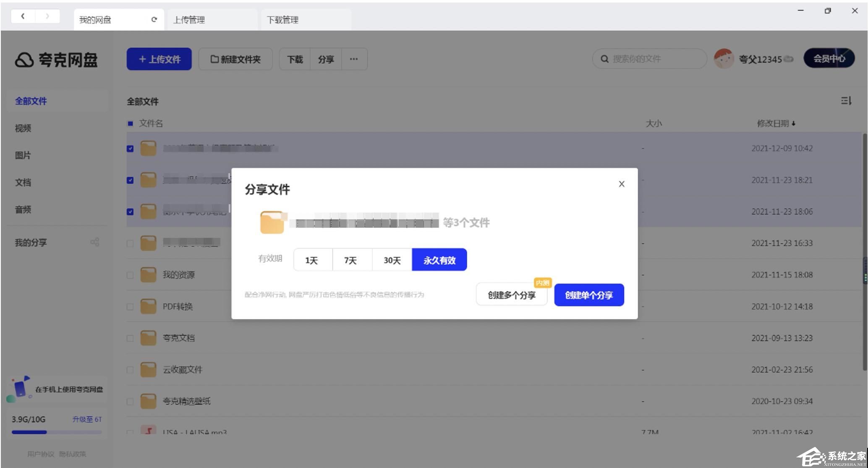Open 用户协议 link
This screenshot has height=468, width=868.
click(x=41, y=454)
